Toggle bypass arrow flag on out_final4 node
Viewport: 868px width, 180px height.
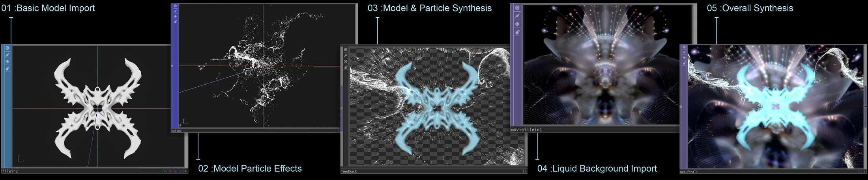(x=684, y=58)
